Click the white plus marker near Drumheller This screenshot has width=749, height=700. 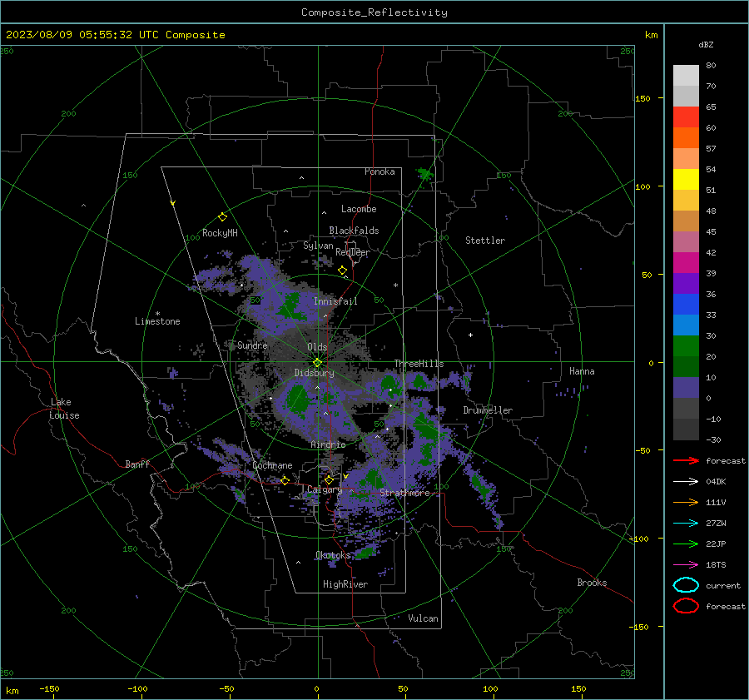click(470, 335)
